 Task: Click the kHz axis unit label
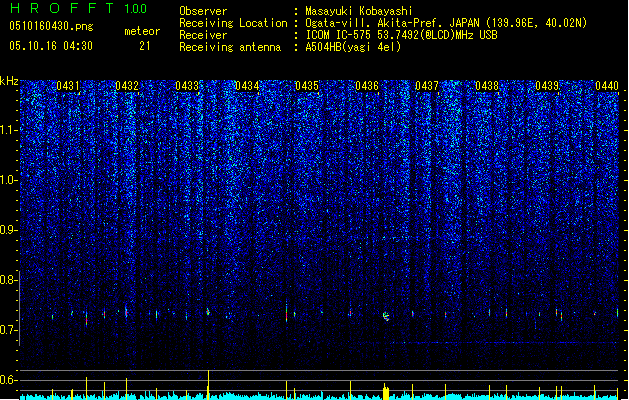point(9,81)
